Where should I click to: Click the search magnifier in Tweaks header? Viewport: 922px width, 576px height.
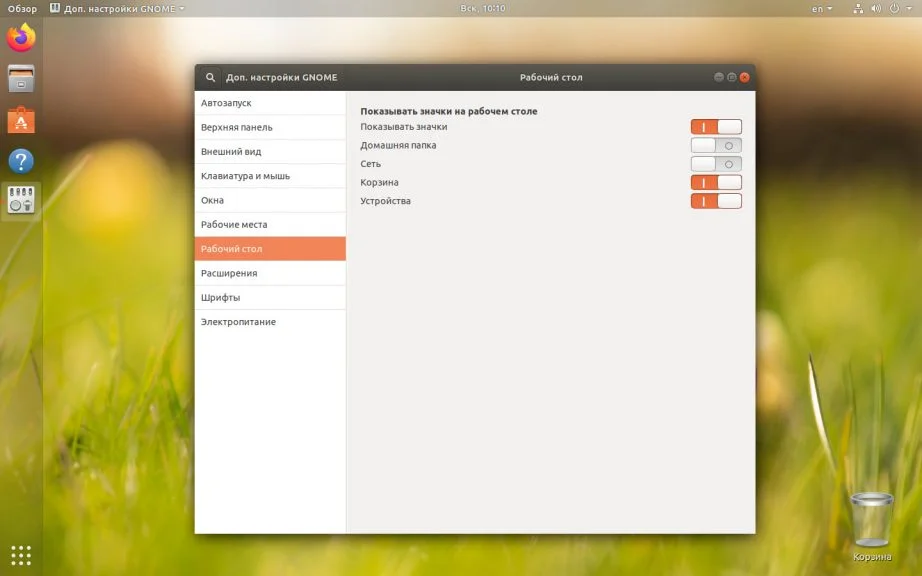(210, 77)
